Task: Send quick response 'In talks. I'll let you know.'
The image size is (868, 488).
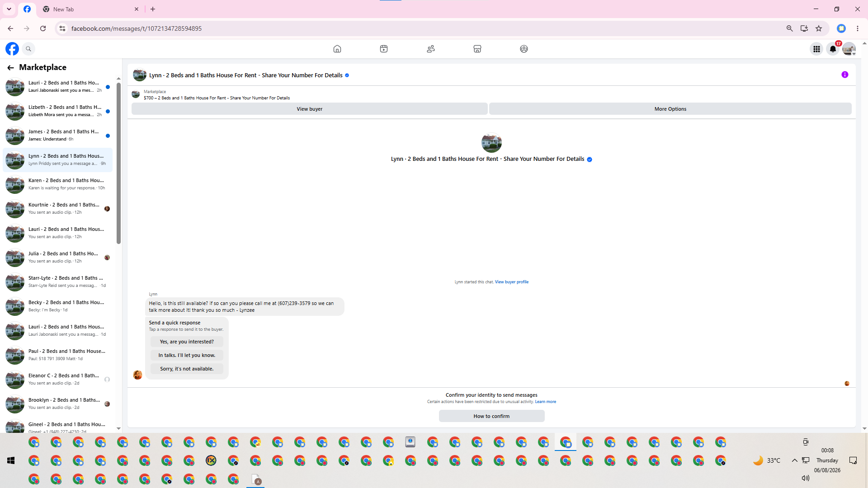Action: 187,355
